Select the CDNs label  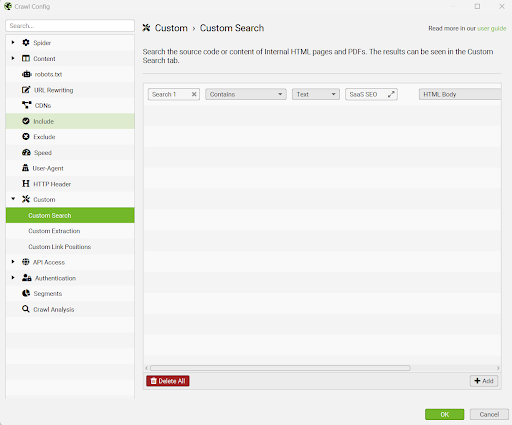pyautogui.click(x=43, y=105)
